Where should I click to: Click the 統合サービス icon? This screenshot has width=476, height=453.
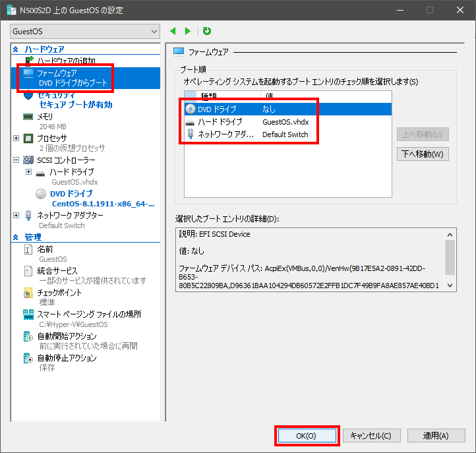28,271
